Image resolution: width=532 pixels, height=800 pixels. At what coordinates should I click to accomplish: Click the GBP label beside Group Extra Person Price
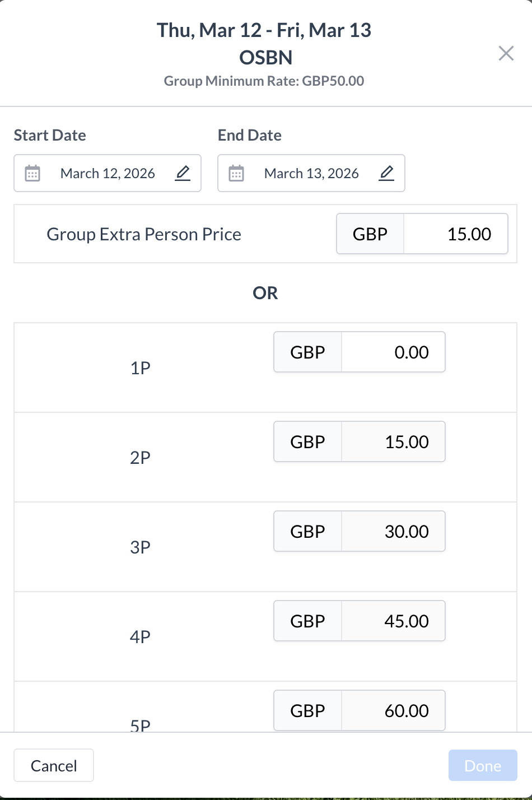pos(370,234)
